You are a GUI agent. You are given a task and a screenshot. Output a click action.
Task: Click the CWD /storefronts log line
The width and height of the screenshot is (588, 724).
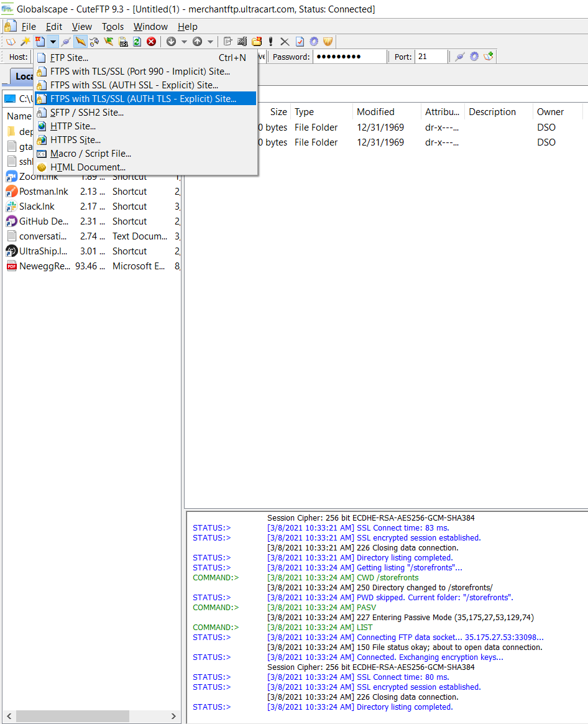click(343, 578)
